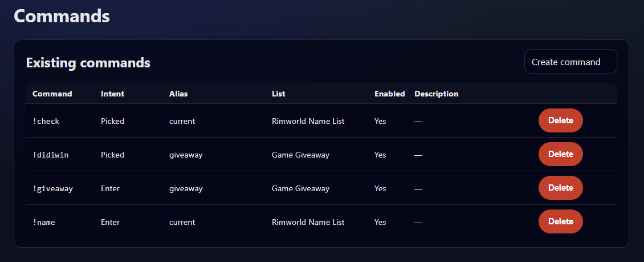Click the Enabled value for !giveaway
644x262 pixels.
380,188
